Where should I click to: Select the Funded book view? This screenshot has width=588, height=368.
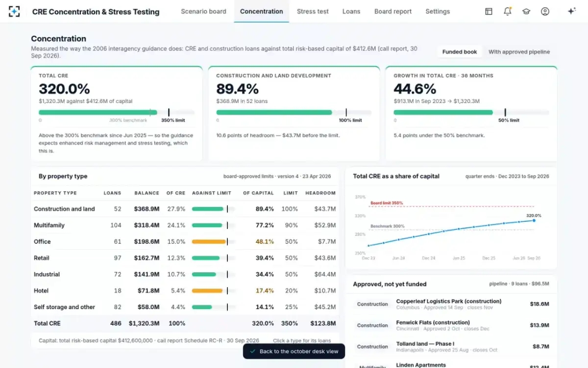coord(460,52)
